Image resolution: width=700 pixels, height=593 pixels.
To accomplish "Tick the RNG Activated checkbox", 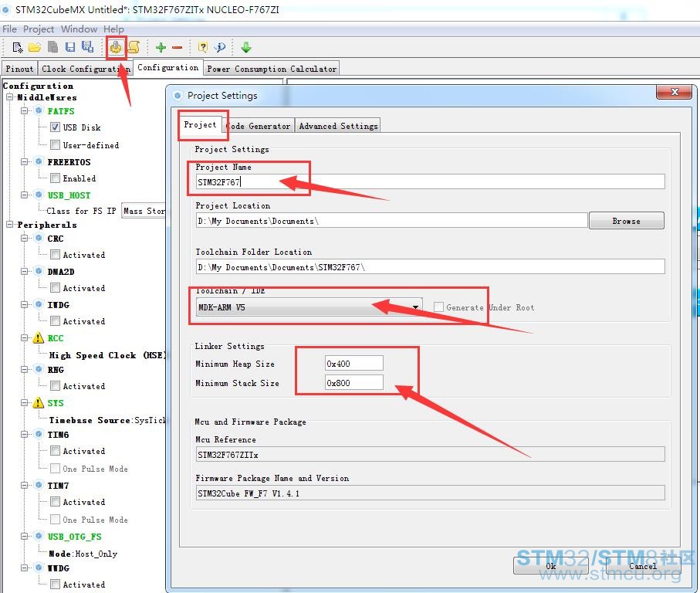I will (55, 386).
